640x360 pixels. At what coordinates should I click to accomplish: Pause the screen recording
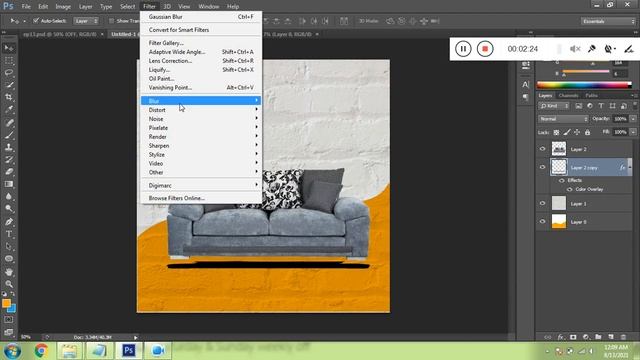[x=463, y=49]
